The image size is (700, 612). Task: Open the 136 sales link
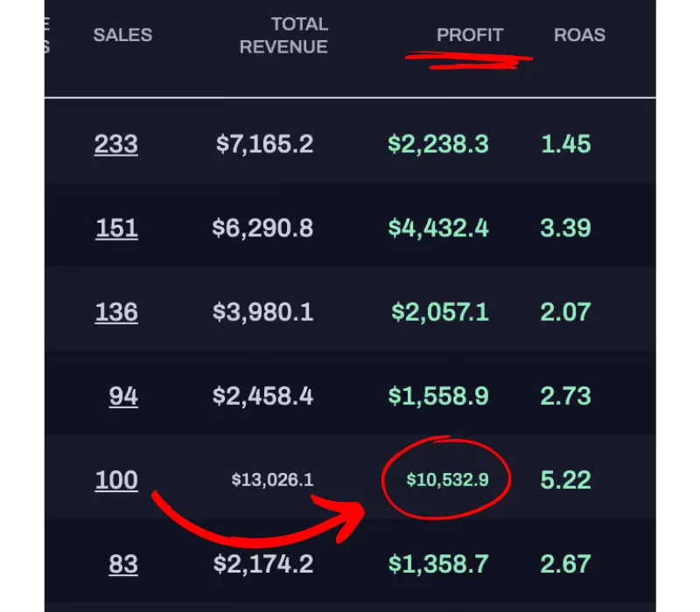(116, 312)
